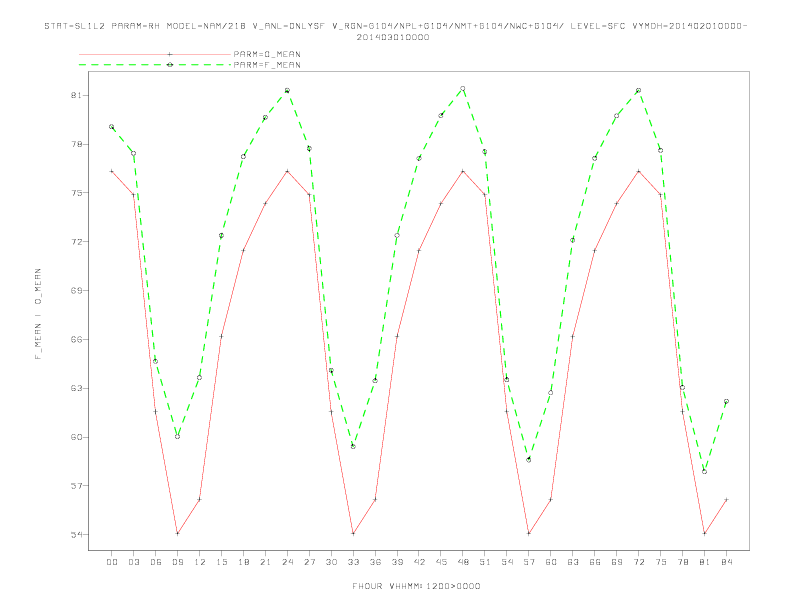Click the chart title line starting with STAT-SL1L2
The image size is (792, 612).
pos(395,26)
